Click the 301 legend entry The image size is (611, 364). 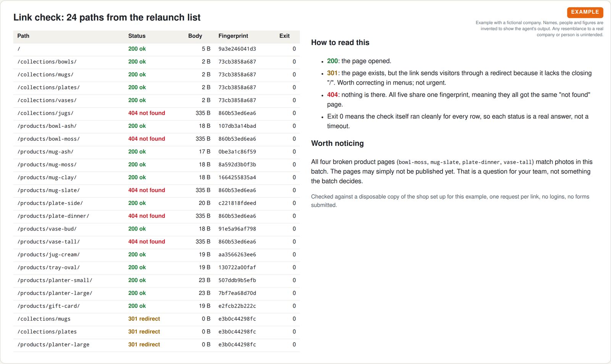tap(332, 73)
